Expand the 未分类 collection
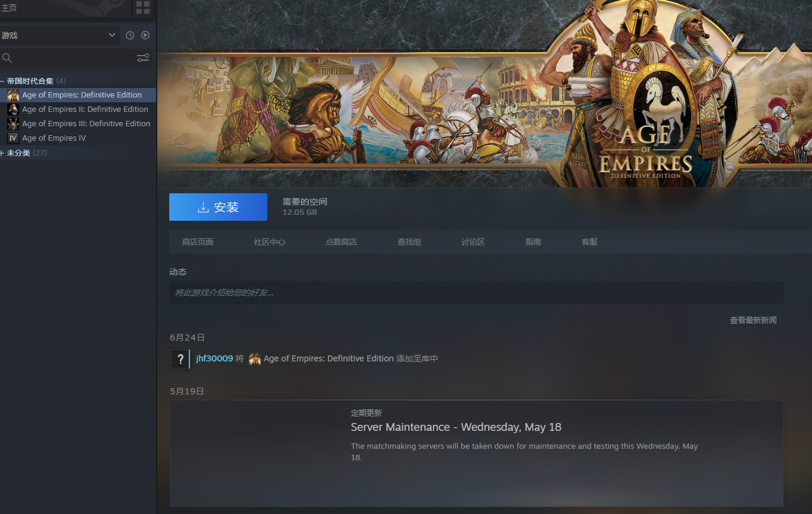 (2, 153)
